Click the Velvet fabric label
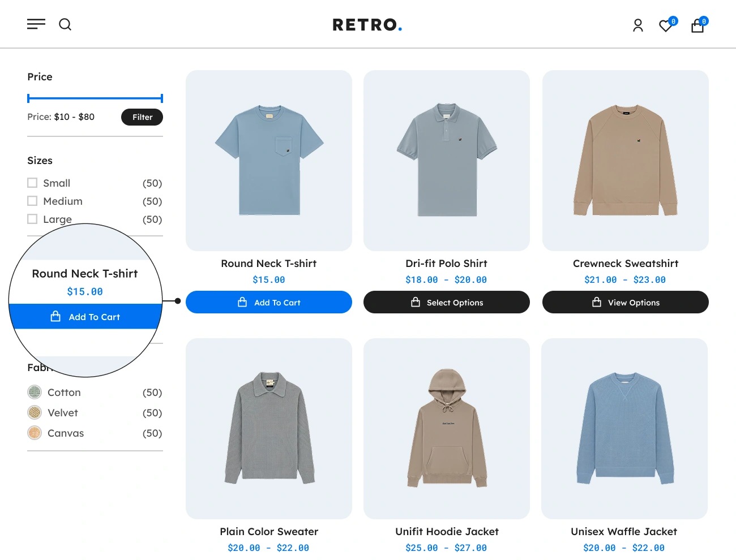This screenshot has height=560, width=736. [x=63, y=413]
